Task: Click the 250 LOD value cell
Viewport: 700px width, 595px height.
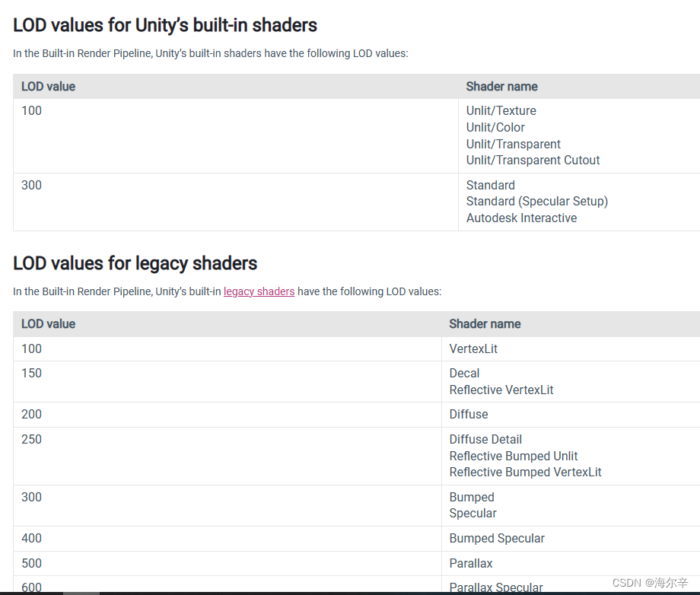Action: pos(31,440)
